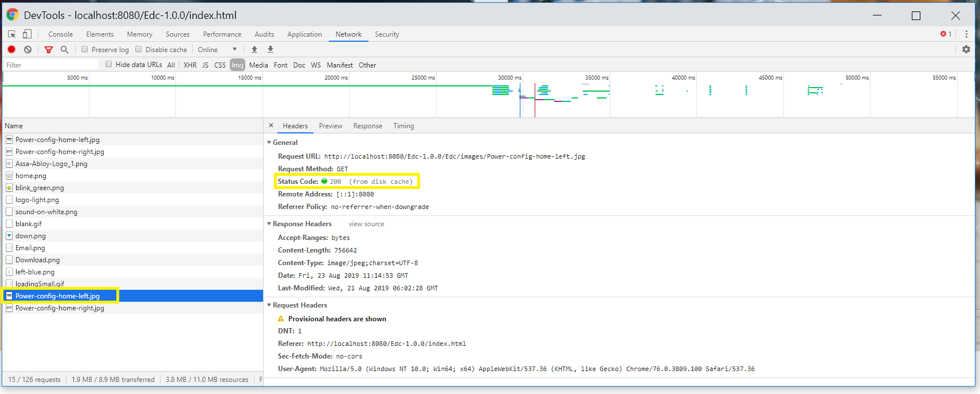Check the Hide data URLs checkbox

click(x=109, y=65)
